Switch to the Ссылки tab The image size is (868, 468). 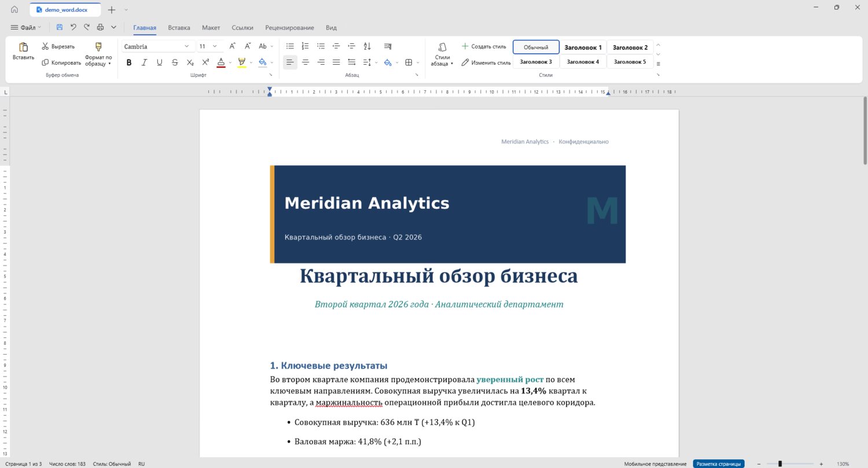[x=242, y=27]
